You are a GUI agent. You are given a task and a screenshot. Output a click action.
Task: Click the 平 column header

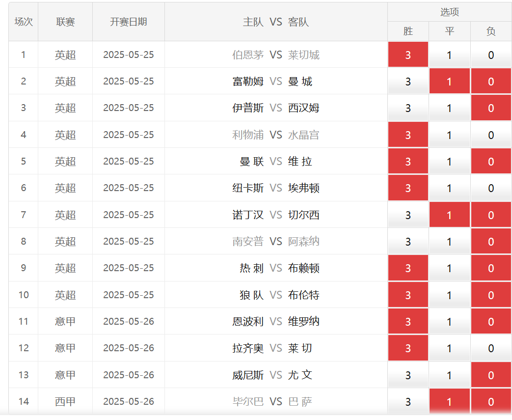[449, 31]
